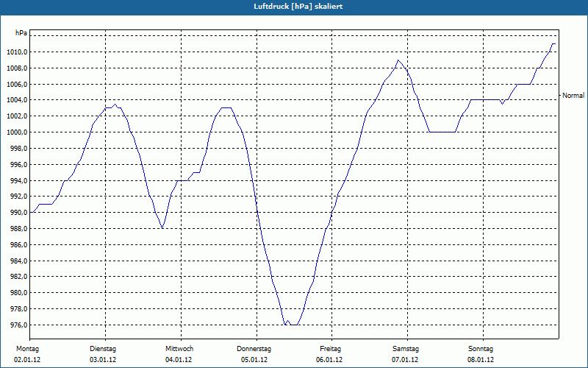Select the 996,0 axis value
The width and height of the screenshot is (588, 368).
click(18, 164)
